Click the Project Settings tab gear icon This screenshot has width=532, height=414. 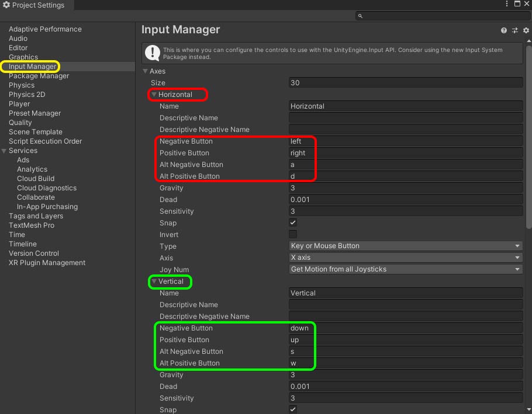(6, 5)
